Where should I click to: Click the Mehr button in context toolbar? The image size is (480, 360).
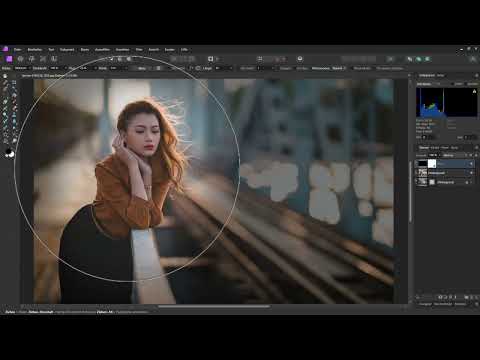pos(142,68)
